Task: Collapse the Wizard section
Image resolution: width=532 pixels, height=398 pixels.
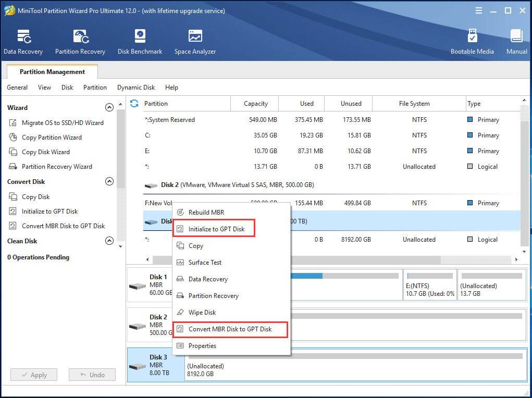Action: click(109, 107)
